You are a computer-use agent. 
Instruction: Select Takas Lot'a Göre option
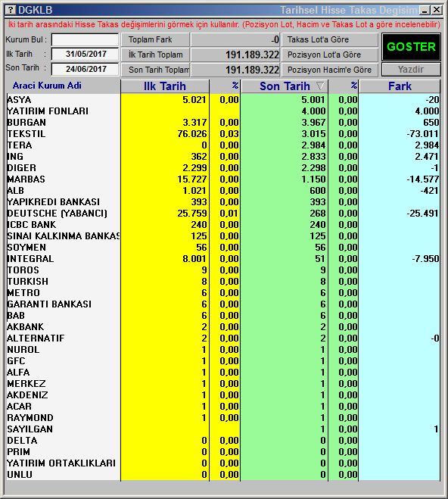click(330, 40)
